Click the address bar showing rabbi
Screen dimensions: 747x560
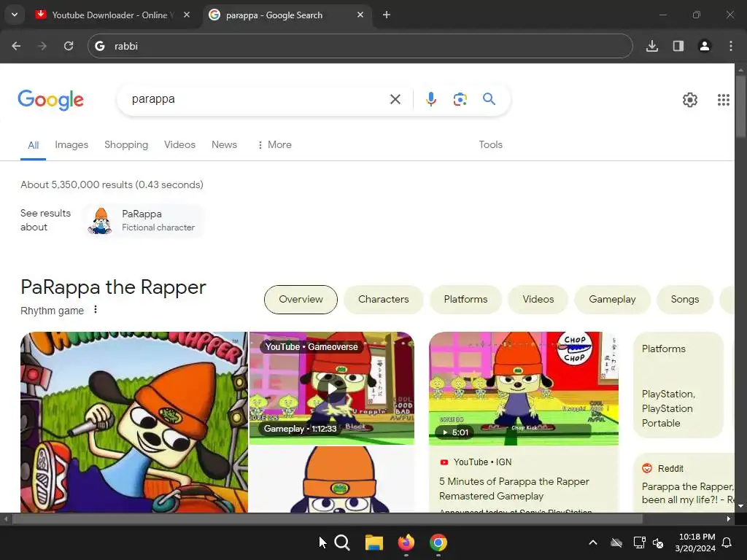[x=360, y=46]
